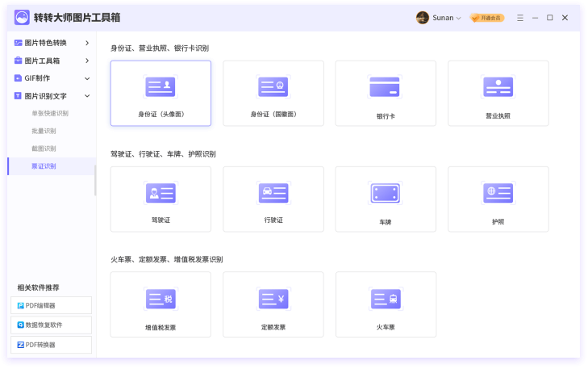Go to 截图识别 in the sidebar

(44, 149)
